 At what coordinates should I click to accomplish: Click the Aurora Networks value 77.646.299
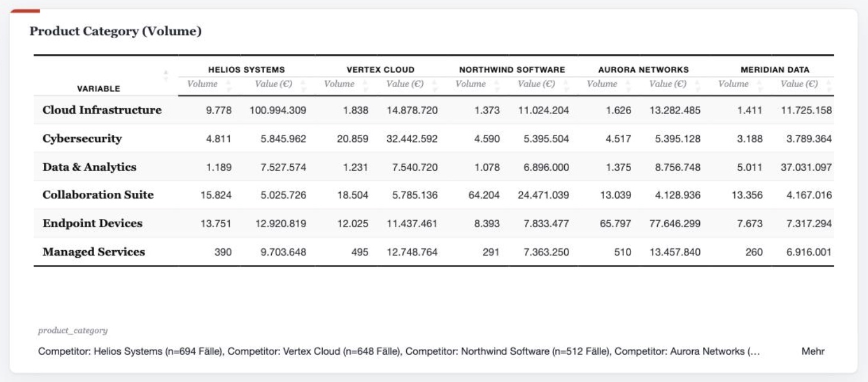(675, 224)
